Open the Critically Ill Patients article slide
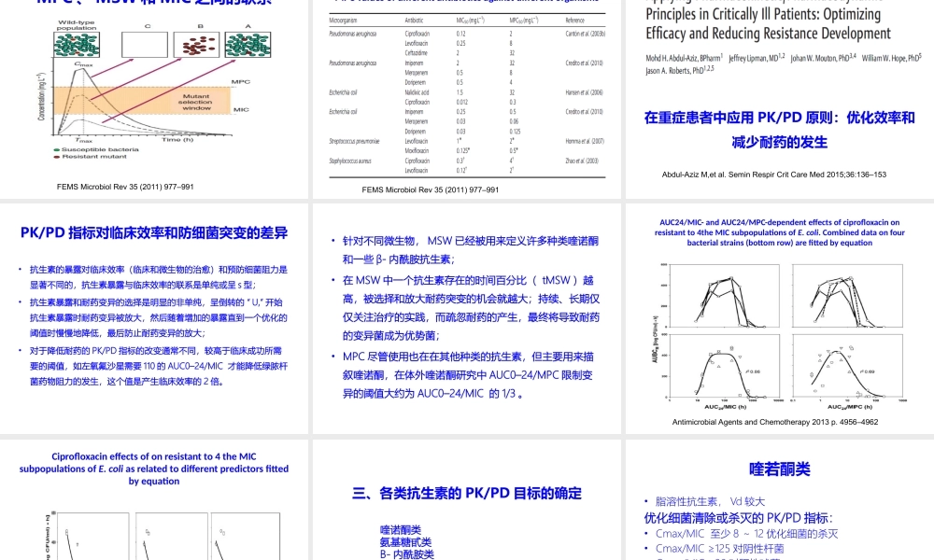 pyautogui.click(x=780, y=98)
